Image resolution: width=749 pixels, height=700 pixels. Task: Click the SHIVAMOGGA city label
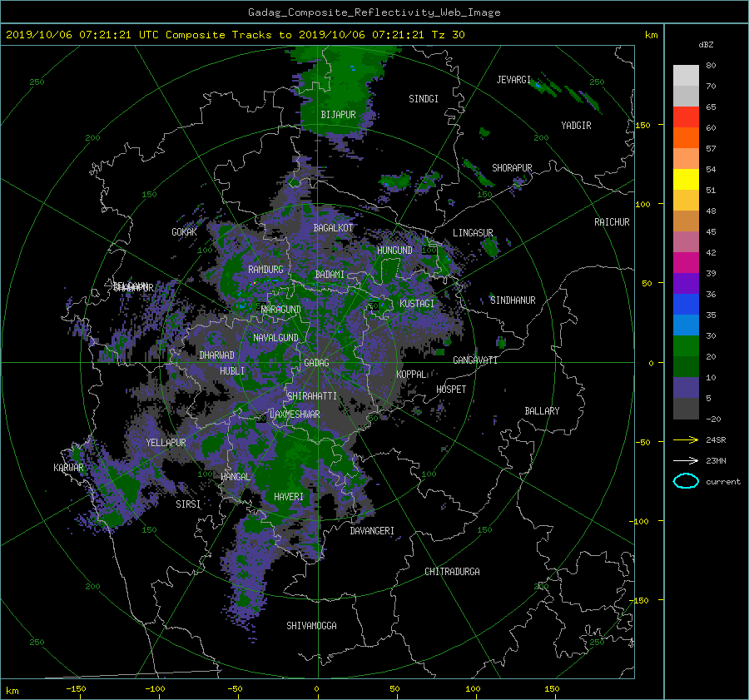tap(311, 625)
